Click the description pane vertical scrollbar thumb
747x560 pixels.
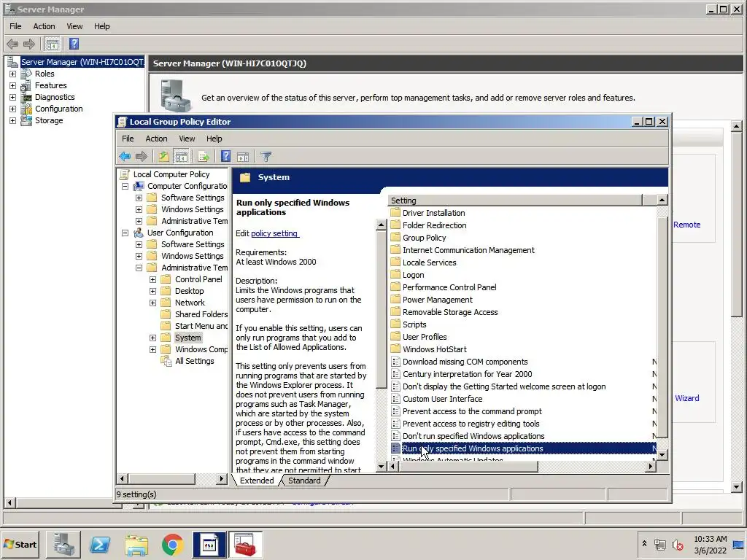[x=381, y=309]
